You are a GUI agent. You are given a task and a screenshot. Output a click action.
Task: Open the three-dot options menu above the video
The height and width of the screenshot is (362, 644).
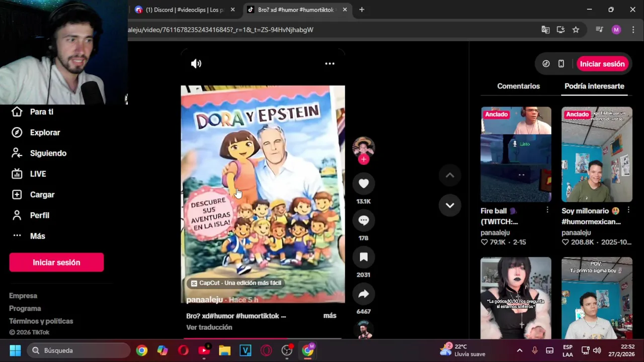click(x=330, y=63)
